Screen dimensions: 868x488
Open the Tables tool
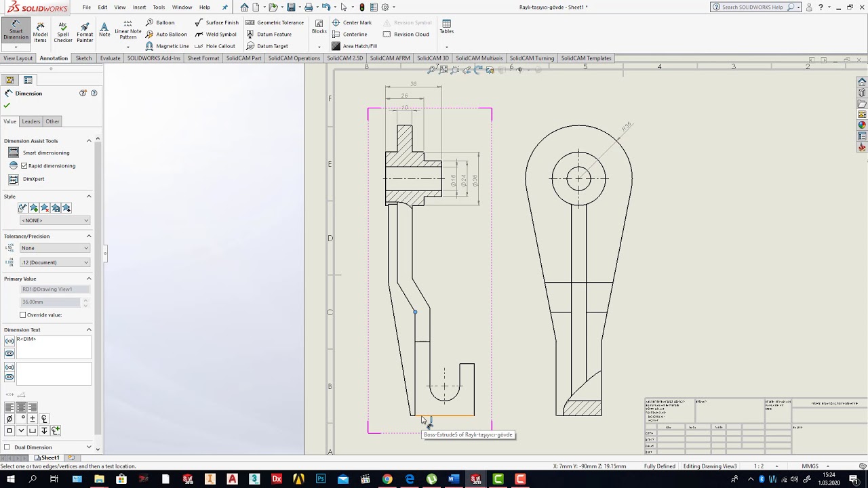coord(446,27)
